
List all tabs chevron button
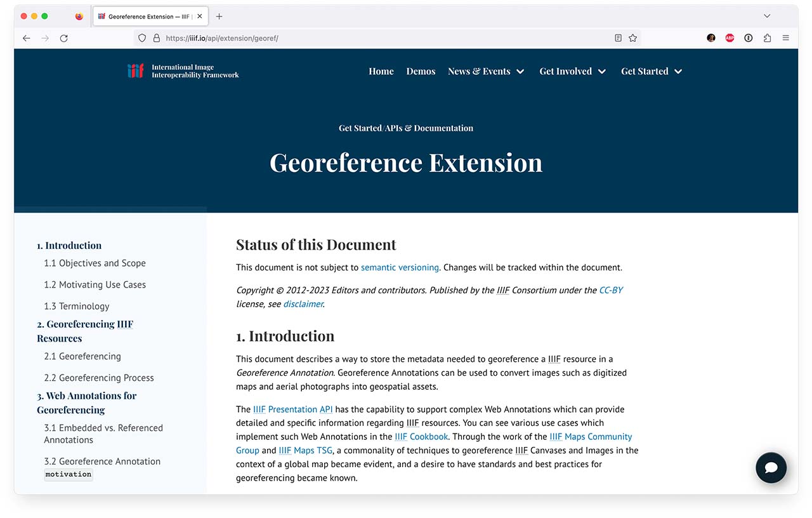(x=767, y=16)
